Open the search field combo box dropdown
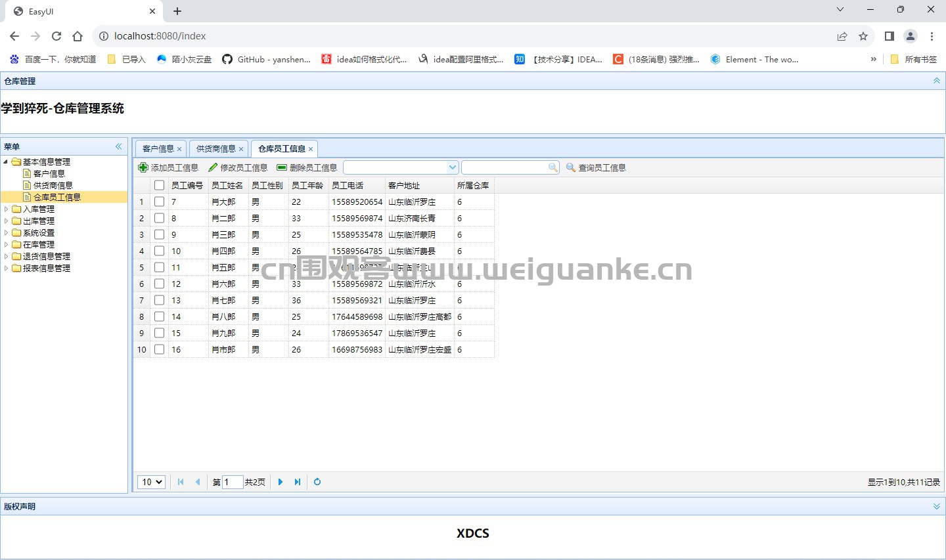 (452, 167)
